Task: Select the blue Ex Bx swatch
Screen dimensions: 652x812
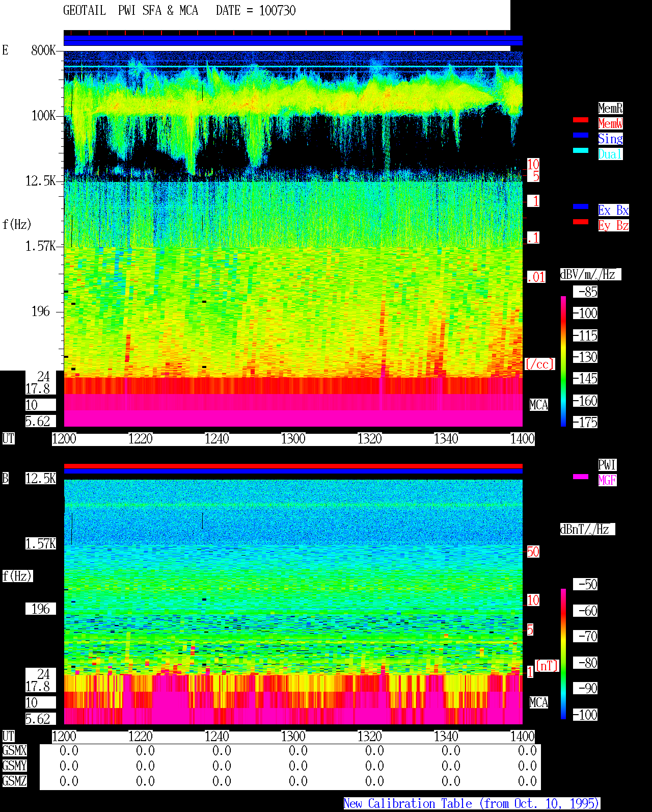Action: (581, 206)
